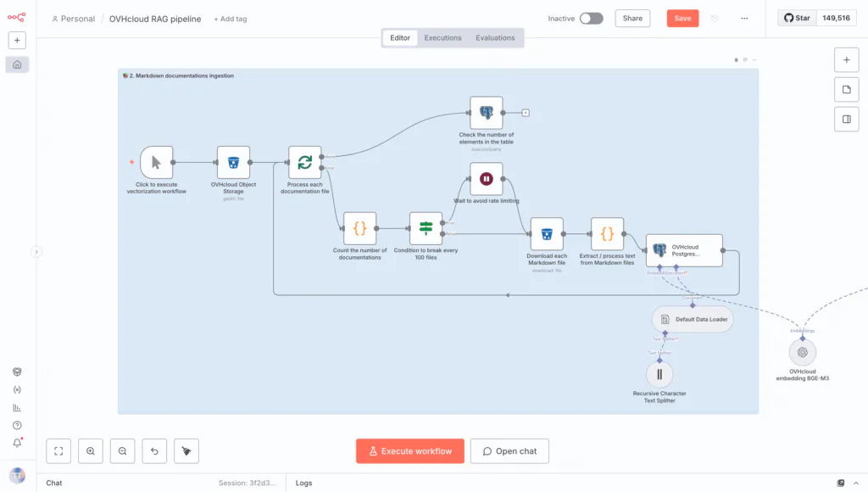
Task: Click the Personal project breadcrumb
Action: [x=74, y=19]
